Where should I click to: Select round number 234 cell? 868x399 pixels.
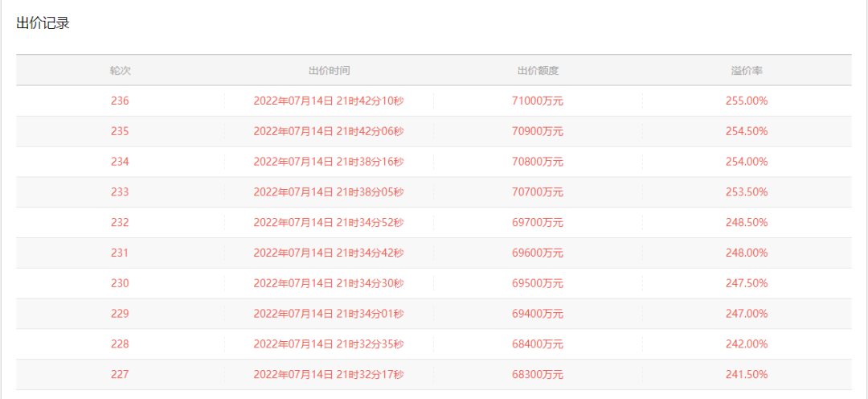[x=121, y=162]
